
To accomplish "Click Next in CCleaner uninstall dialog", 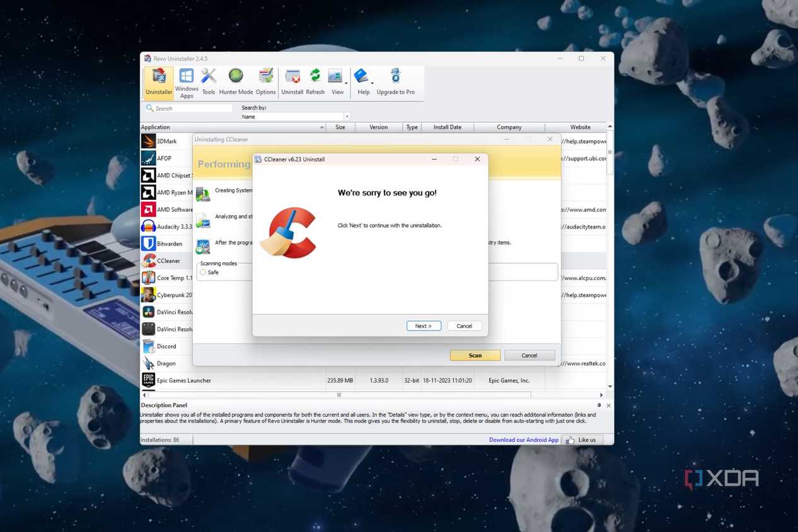I will 424,326.
